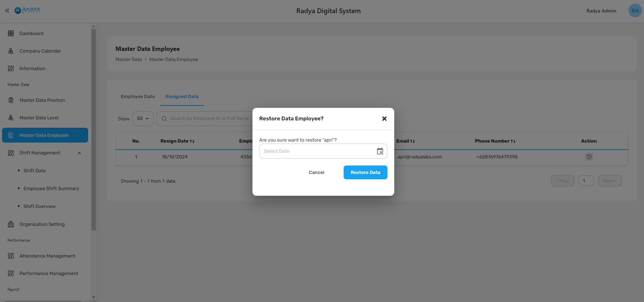Click Information sidebar icon
This screenshot has height=302, width=644.
11,68
